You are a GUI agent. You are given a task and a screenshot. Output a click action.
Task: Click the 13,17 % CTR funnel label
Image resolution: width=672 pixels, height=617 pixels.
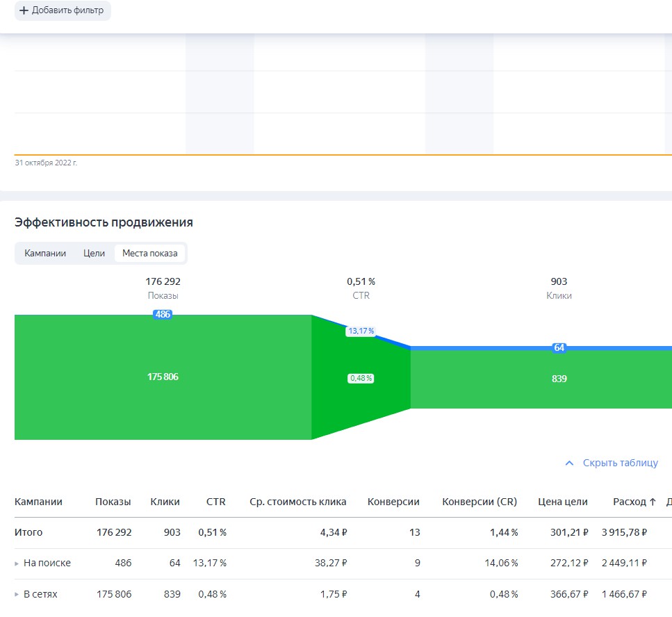361,331
